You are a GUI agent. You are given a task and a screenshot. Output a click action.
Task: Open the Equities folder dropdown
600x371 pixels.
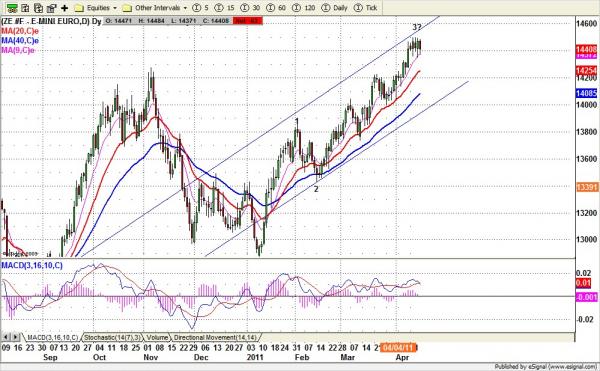[x=96, y=8]
